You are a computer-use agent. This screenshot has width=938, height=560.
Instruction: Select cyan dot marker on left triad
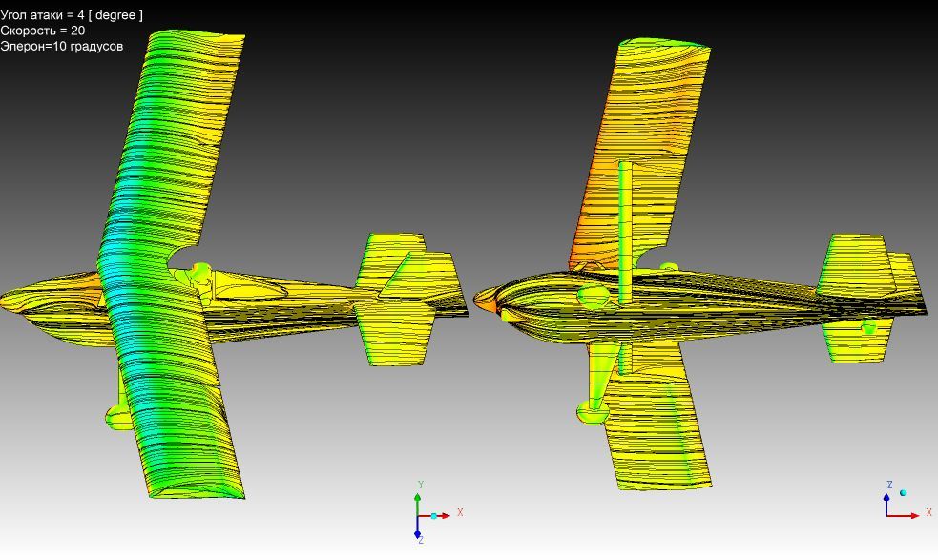coord(433,516)
